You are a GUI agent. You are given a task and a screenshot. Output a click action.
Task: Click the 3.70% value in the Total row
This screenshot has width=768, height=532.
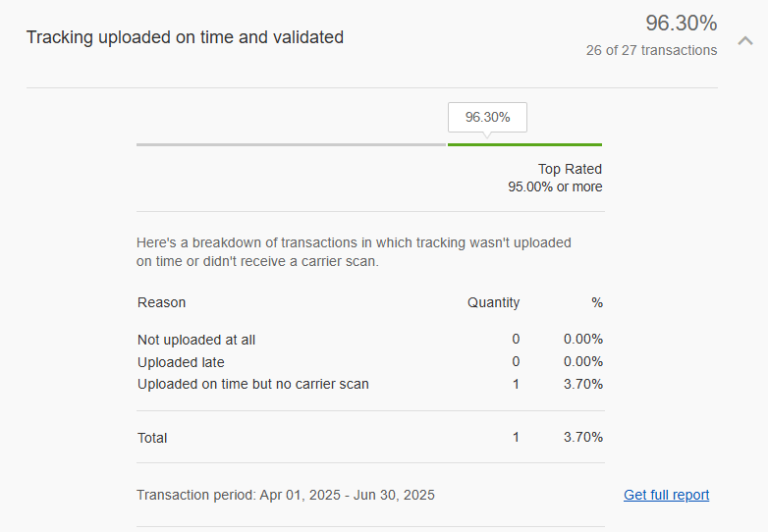point(583,437)
